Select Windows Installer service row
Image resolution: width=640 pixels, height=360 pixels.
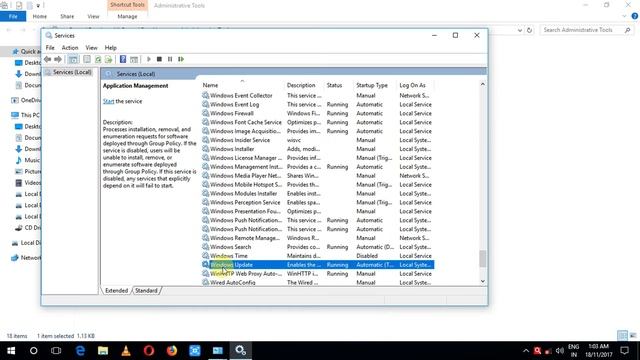click(x=318, y=149)
